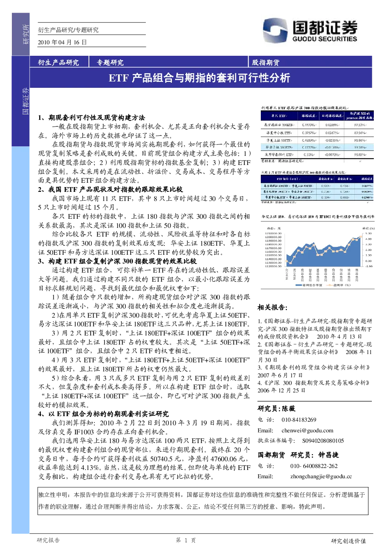Click sidebar label '研究所'

26,34
